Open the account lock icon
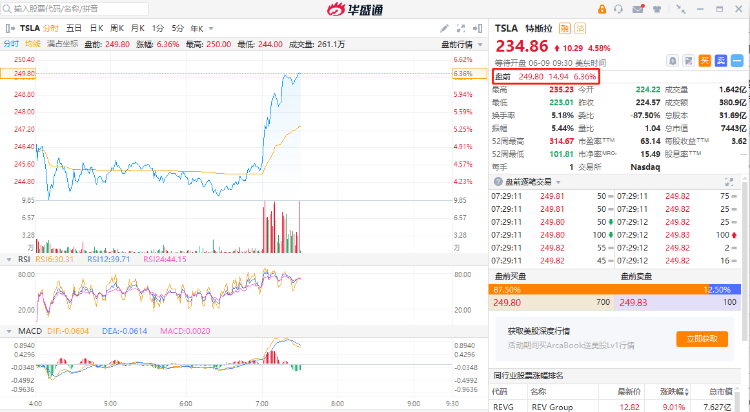Viewport: 750px width, 412px height. [x=602, y=9]
